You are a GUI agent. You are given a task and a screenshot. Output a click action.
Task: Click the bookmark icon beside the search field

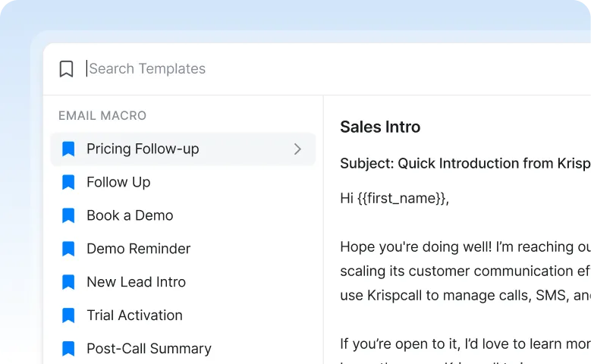pyautogui.click(x=67, y=69)
